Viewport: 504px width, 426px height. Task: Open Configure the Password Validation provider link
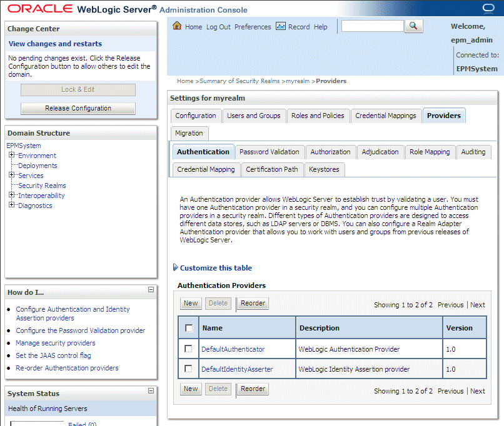(x=81, y=330)
